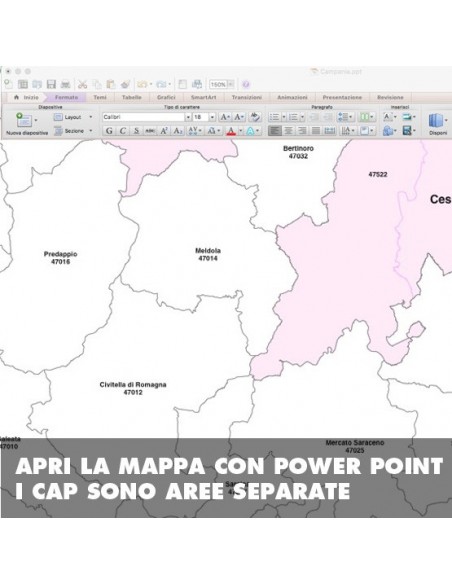Click in the Calibri font name field
The image size is (452, 584).
click(x=143, y=117)
